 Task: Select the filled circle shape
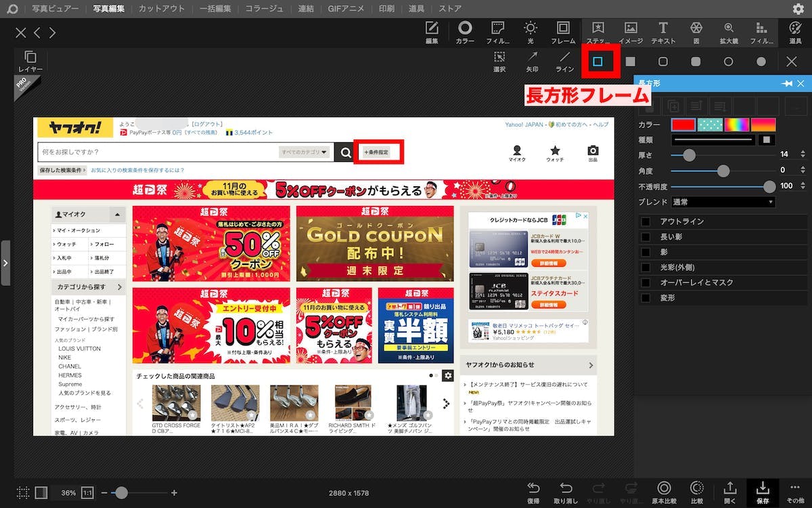click(761, 62)
